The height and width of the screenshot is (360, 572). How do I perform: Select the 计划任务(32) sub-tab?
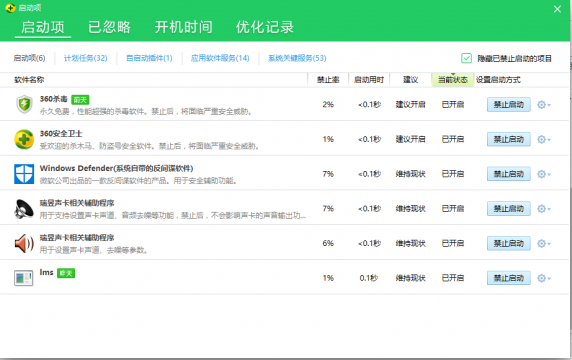pos(85,58)
